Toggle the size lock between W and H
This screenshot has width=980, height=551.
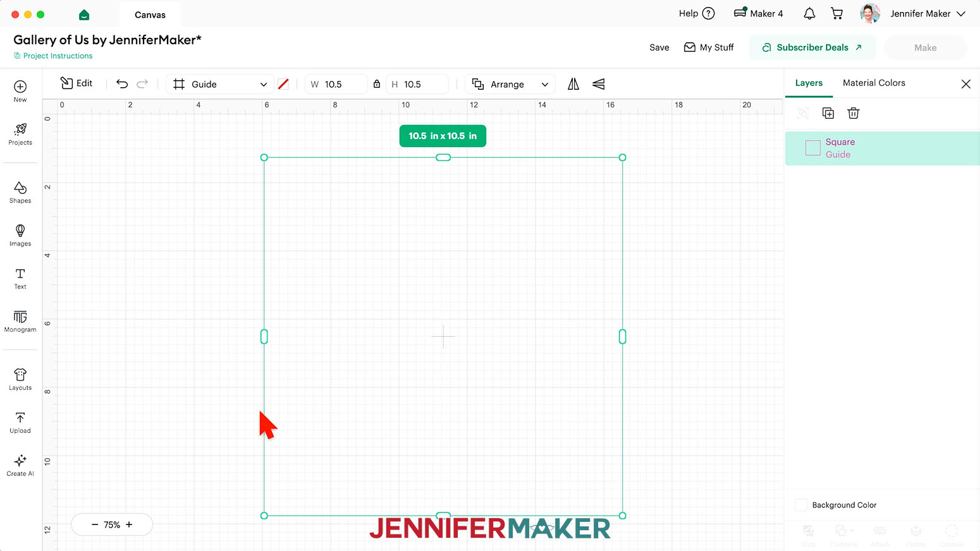coord(377,84)
